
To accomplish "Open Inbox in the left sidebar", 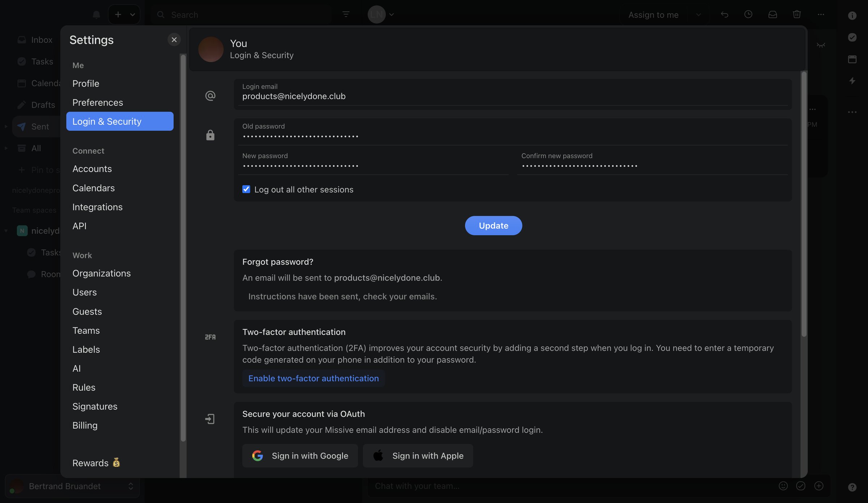I will click(x=36, y=40).
